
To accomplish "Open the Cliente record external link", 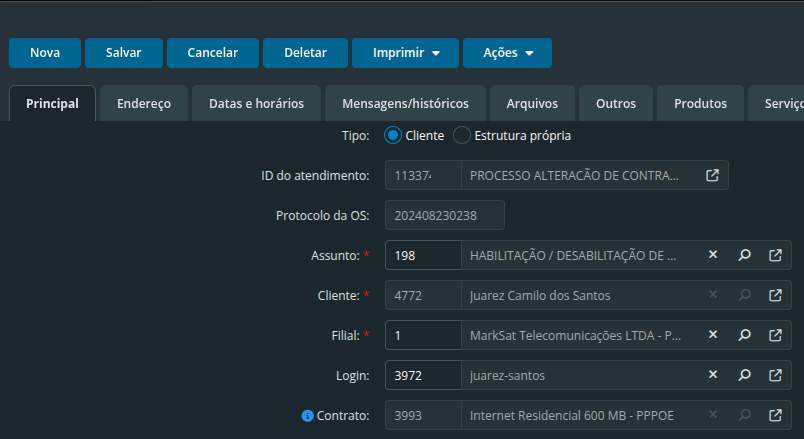I will (x=775, y=295).
